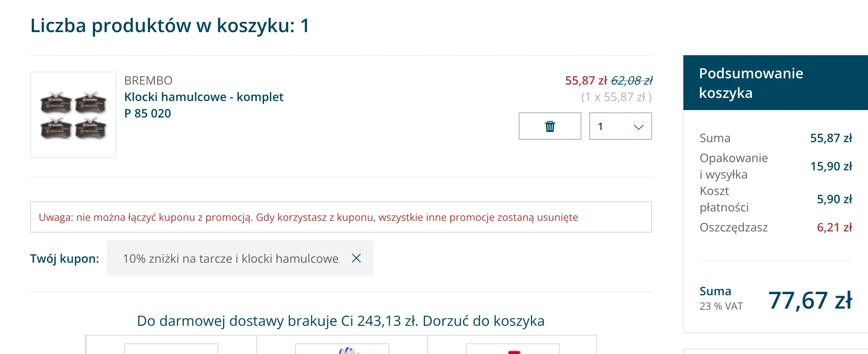
Task: Click the Koszt płatności amount
Action: click(x=833, y=199)
